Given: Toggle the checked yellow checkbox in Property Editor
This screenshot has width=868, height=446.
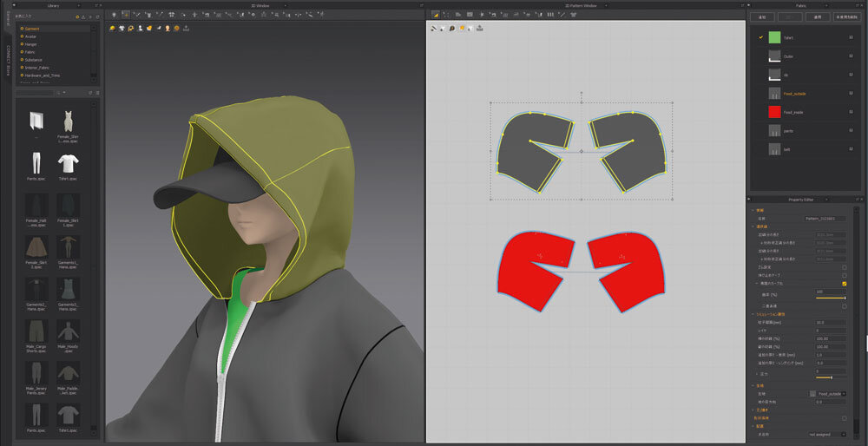Looking at the screenshot, I should coord(844,283).
